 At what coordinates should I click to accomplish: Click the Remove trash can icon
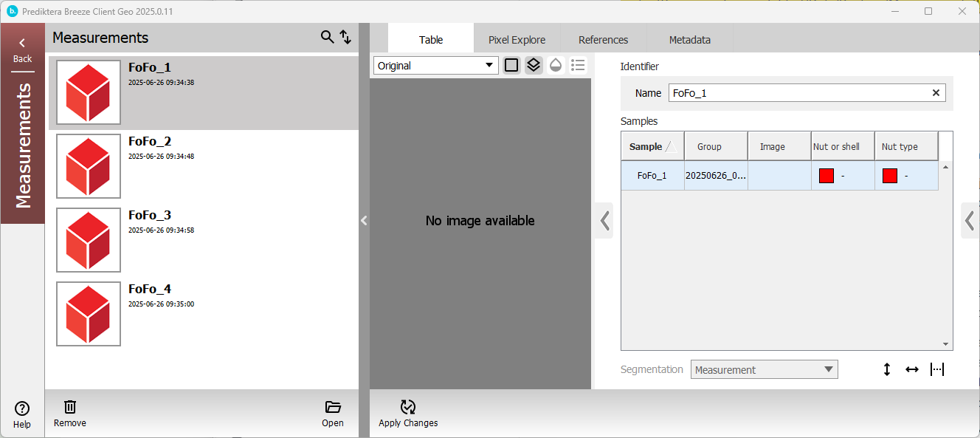click(70, 407)
